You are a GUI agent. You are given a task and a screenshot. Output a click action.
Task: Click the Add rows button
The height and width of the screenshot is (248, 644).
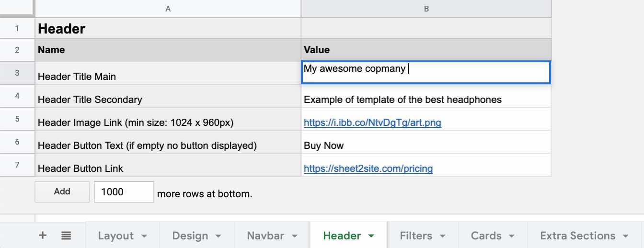point(62,192)
